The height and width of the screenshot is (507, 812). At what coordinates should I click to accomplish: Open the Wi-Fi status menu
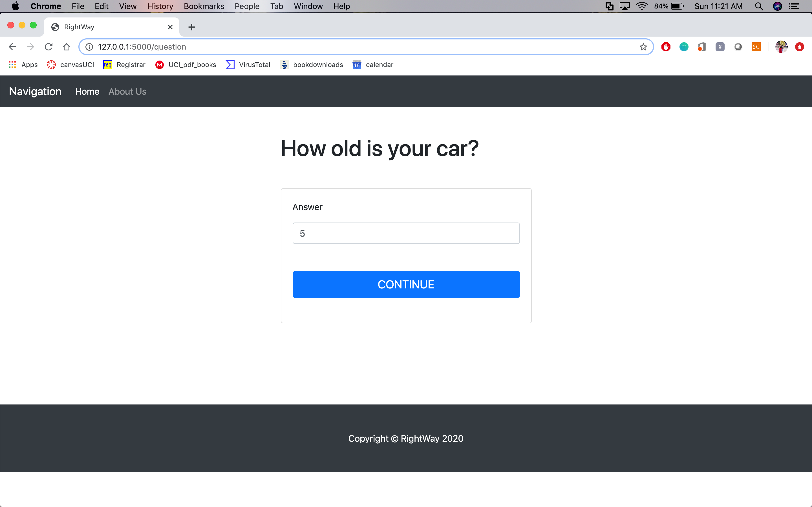[x=641, y=6]
